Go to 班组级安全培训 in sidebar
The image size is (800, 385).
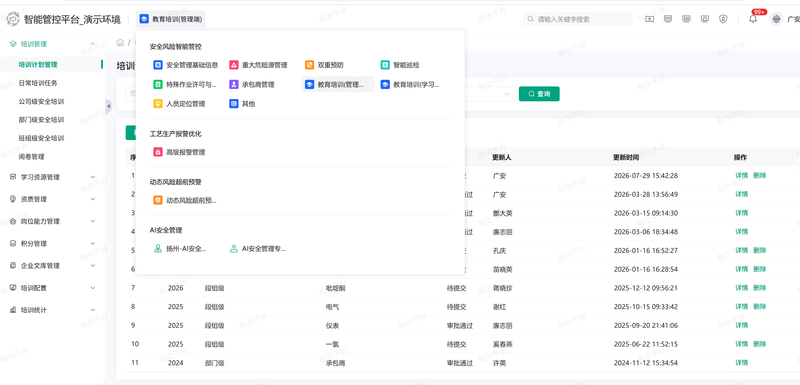[x=41, y=138]
